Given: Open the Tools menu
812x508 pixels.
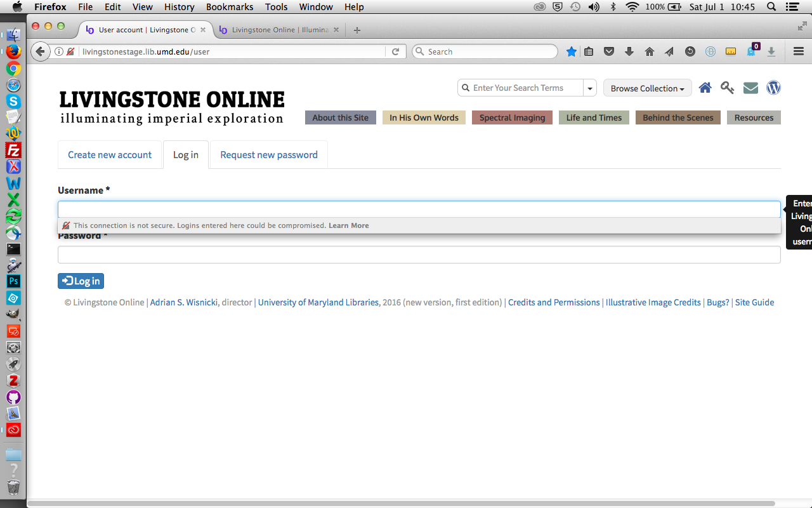Looking at the screenshot, I should (276, 7).
